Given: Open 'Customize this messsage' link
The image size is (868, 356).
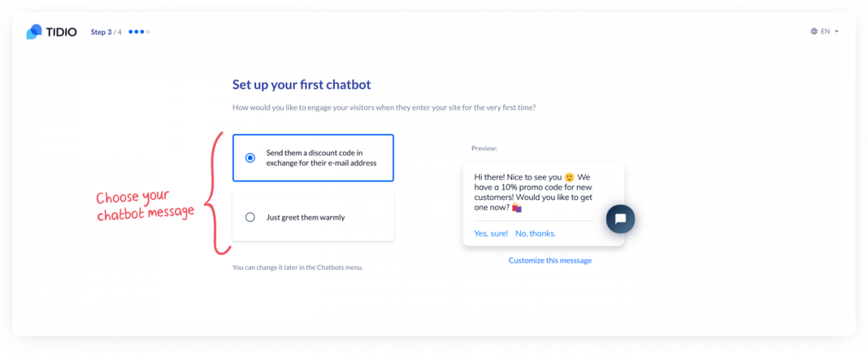Looking at the screenshot, I should click(550, 260).
